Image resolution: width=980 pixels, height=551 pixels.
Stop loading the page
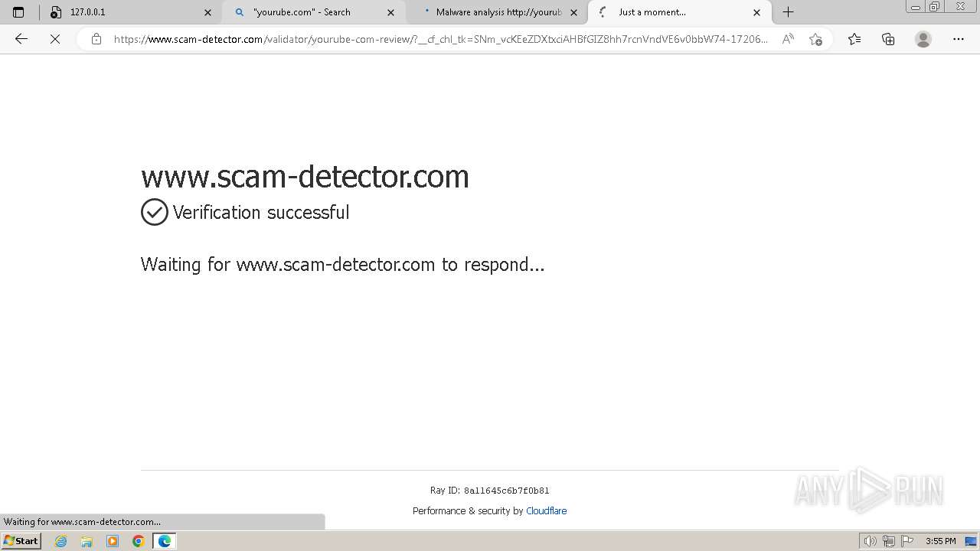pos(55,39)
